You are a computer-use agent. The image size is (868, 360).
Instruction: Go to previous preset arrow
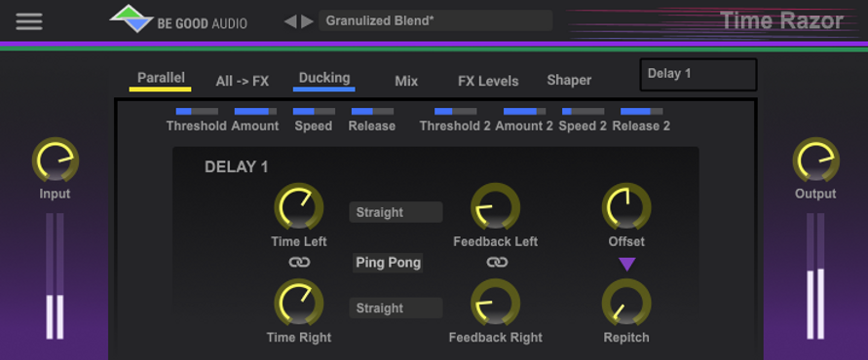[290, 21]
